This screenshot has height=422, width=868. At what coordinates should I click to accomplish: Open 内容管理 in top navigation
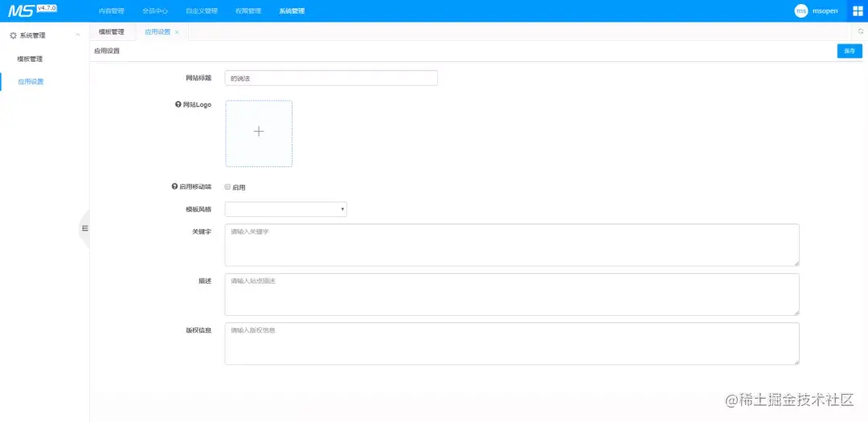[111, 11]
